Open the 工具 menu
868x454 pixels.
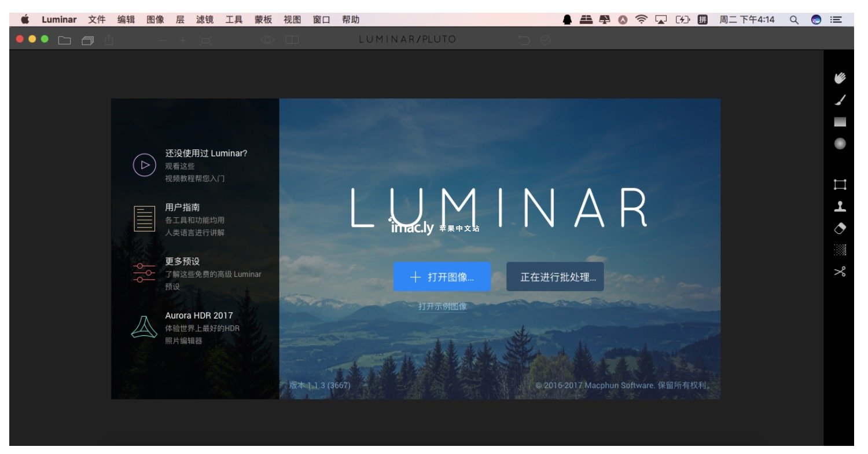tap(234, 20)
